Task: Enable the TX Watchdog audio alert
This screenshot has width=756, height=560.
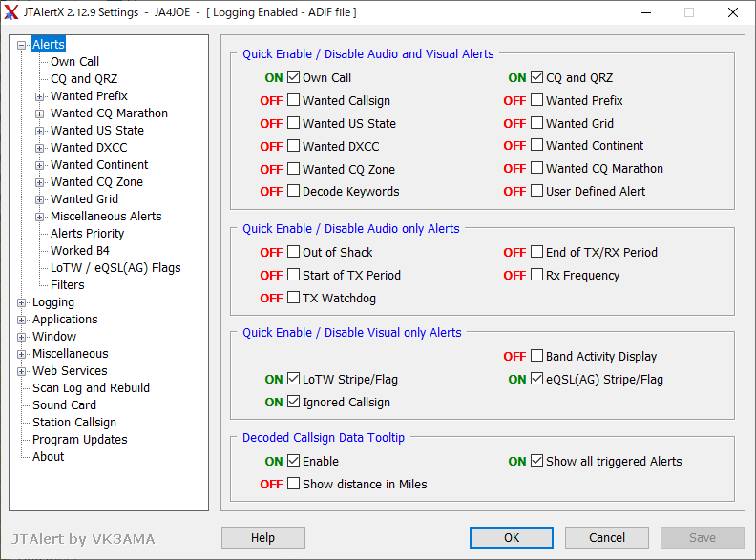Action: (294, 298)
